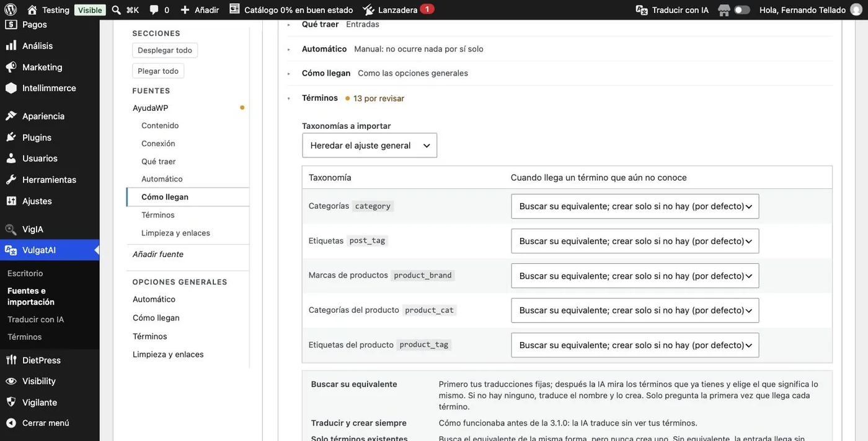868x441 pixels.
Task: Open the Categorías category behavior dropdown
Action: tap(635, 206)
